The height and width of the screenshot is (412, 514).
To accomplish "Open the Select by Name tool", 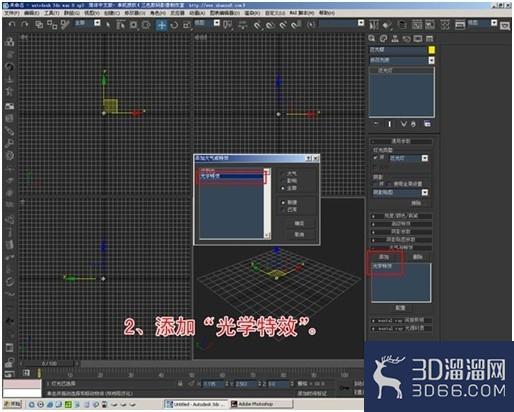I will 121,25.
